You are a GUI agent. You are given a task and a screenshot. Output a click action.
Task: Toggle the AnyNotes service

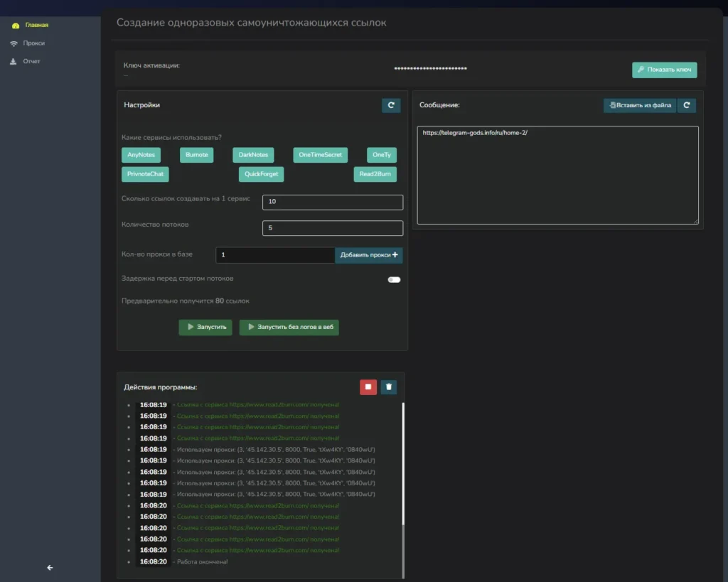click(x=141, y=155)
